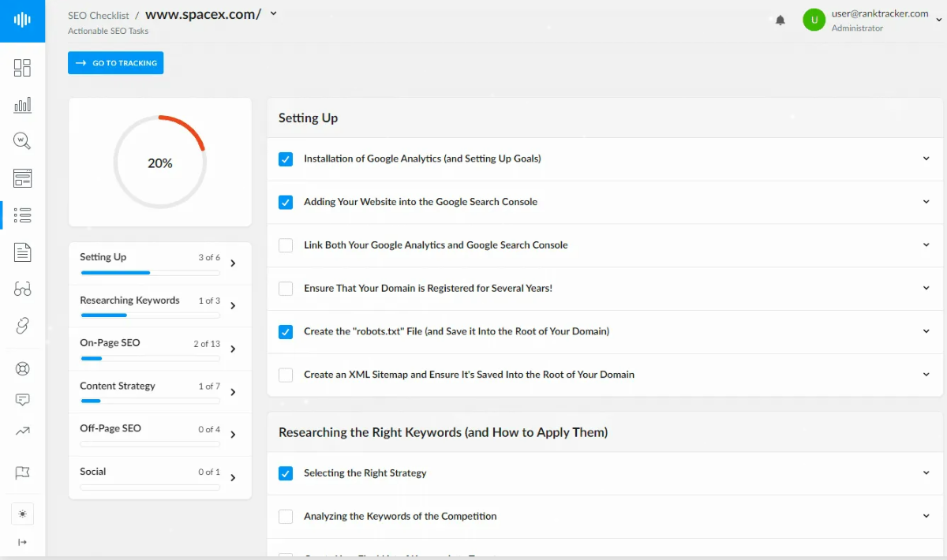Click the Researching the Right Keywords heading
This screenshot has width=947, height=560.
coord(443,432)
